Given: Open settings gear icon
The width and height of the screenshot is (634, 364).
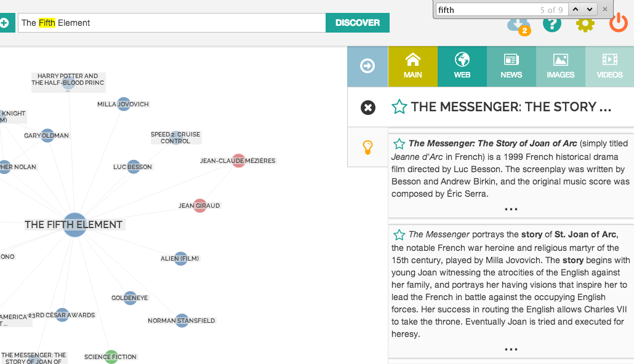Looking at the screenshot, I should [585, 24].
